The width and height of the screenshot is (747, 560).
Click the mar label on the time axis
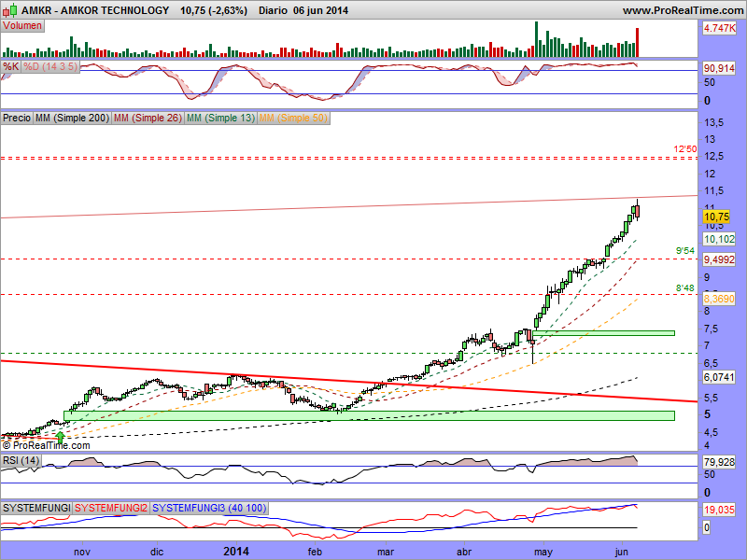point(386,552)
